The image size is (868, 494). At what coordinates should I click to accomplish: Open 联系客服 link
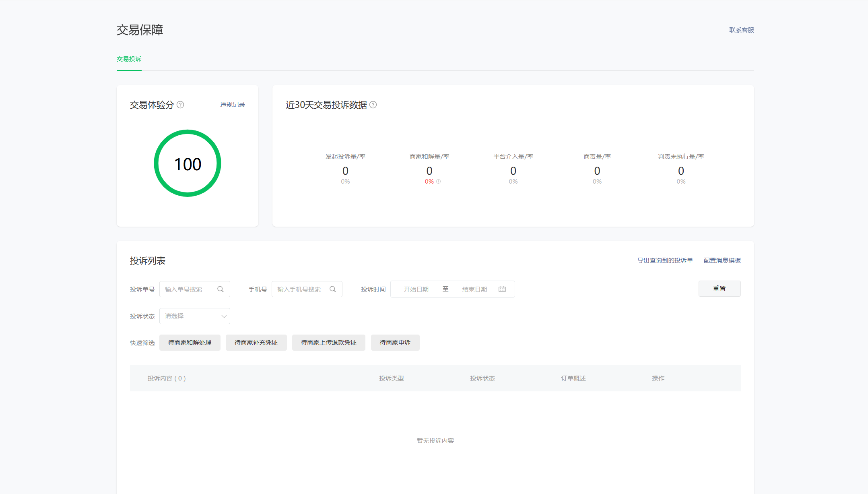coord(741,30)
